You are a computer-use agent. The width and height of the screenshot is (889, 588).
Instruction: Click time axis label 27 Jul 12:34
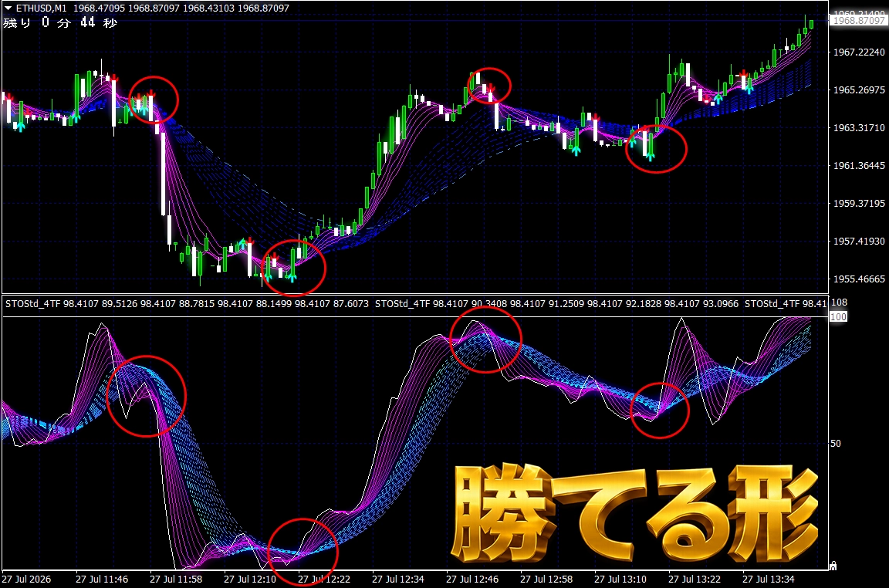(x=398, y=580)
